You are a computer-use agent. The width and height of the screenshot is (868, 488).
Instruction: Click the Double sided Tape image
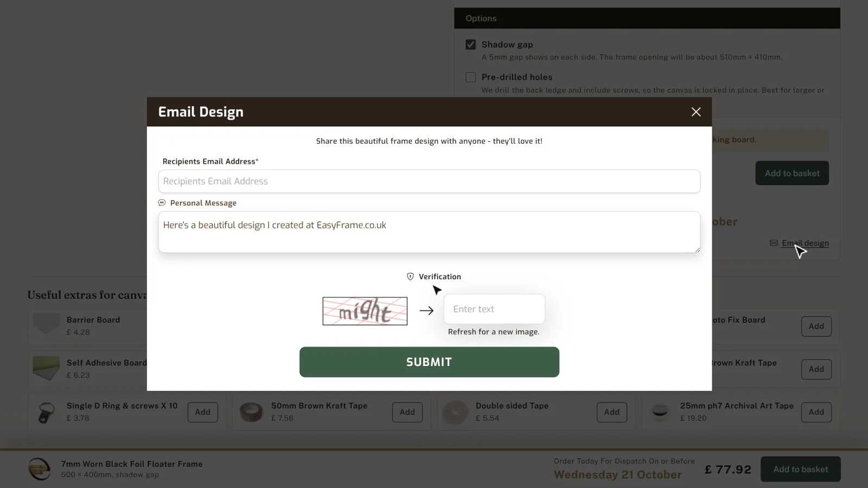click(455, 413)
